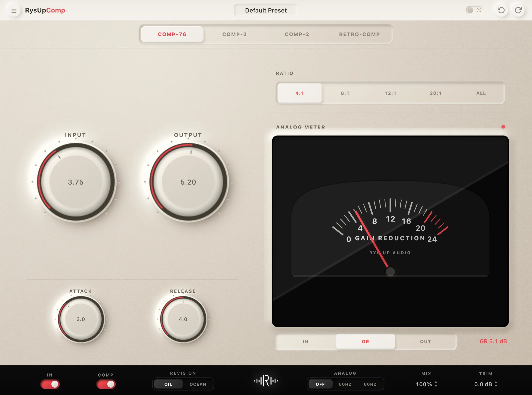Click the red Analog Meter indicator dot
The image size is (532, 395).
pyautogui.click(x=503, y=127)
